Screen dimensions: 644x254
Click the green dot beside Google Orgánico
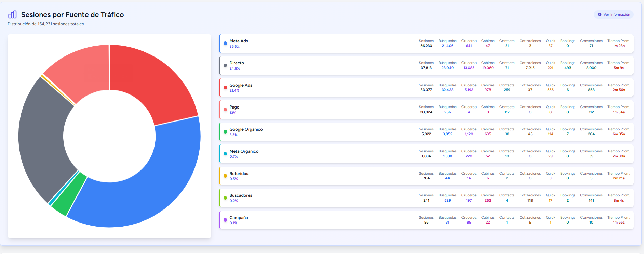(x=225, y=132)
